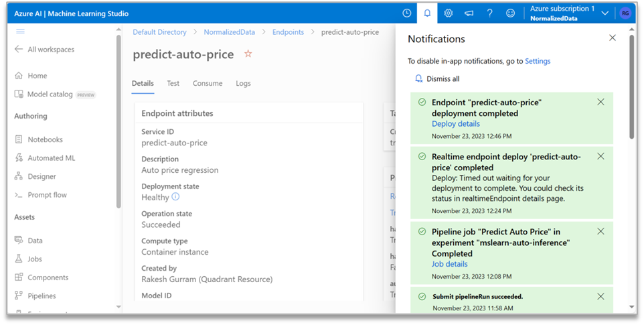Screen dimensions: 644x325
Task: Dismiss the Pipeline job Completed notification
Action: pos(600,231)
